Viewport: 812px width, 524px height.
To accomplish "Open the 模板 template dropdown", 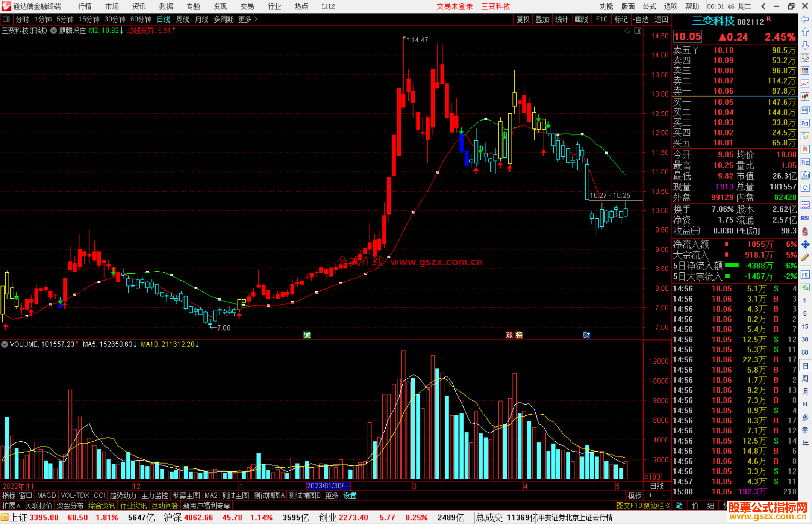I will [635, 495].
